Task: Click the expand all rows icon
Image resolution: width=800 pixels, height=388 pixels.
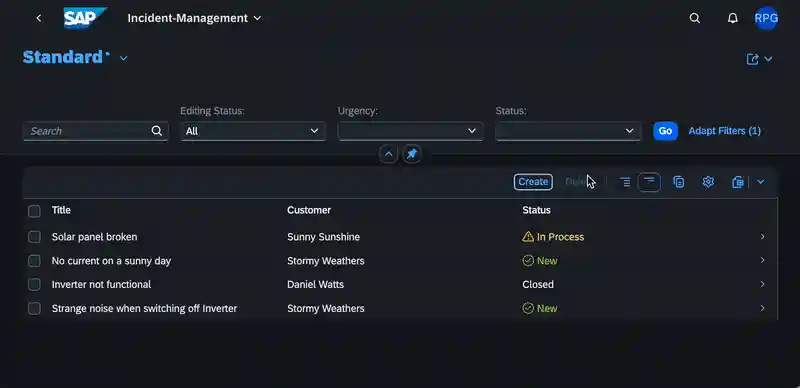Action: (625, 182)
